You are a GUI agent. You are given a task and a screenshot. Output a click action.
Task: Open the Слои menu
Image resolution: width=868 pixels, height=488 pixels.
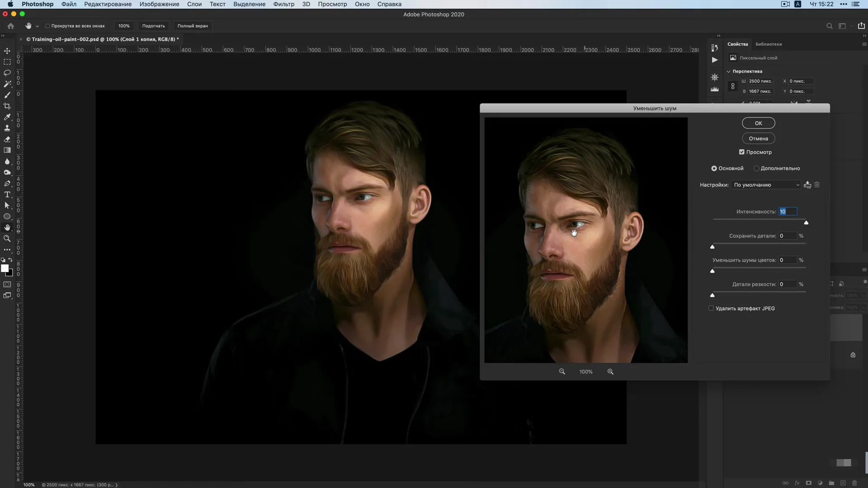(194, 4)
